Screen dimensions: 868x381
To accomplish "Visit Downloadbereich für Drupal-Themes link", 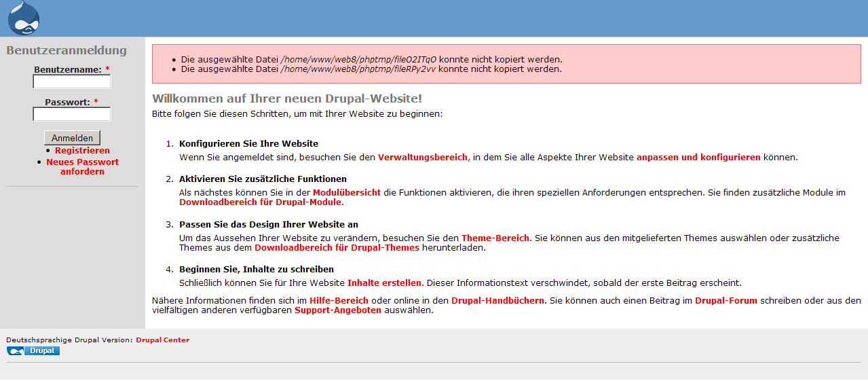I will (x=337, y=248).
